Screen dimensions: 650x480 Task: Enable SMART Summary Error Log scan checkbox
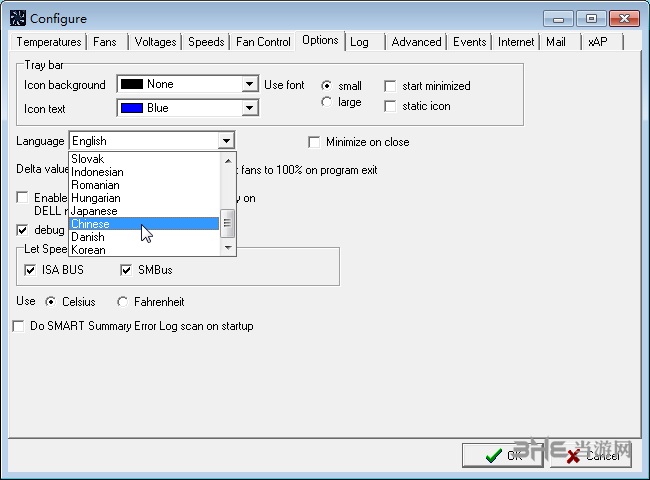18,326
